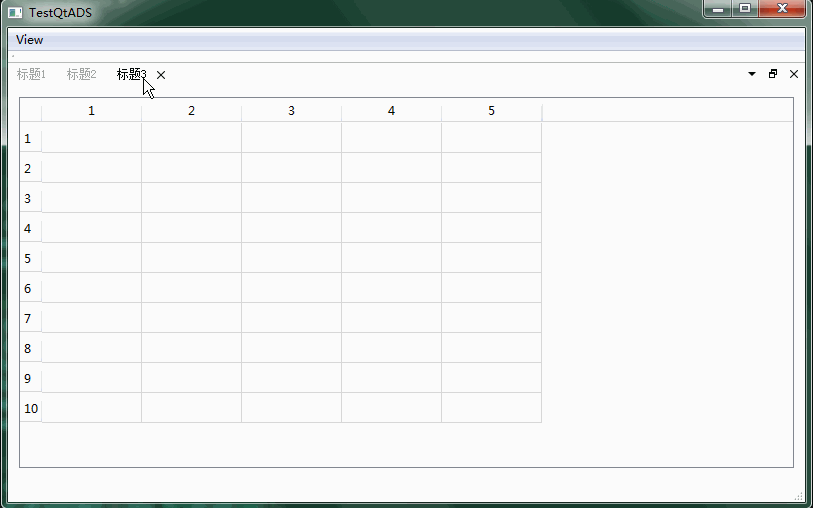Open the View menu
Image resolution: width=813 pixels, height=508 pixels.
pyautogui.click(x=30, y=40)
